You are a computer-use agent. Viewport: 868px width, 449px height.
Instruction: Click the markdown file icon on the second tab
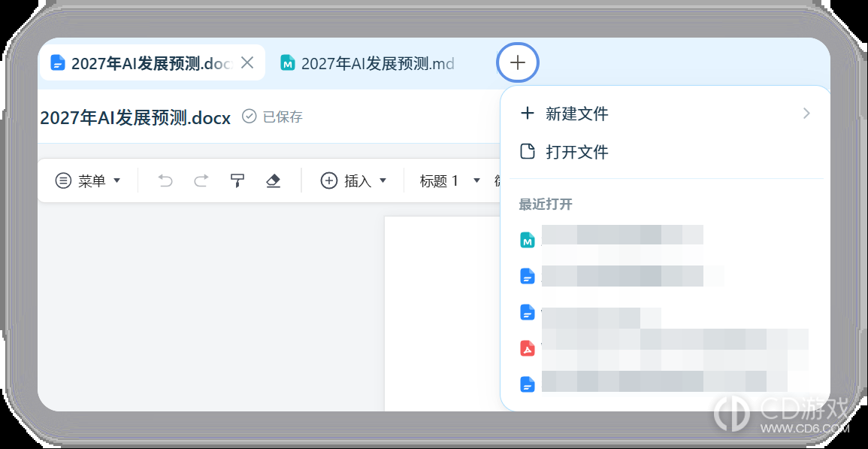[x=287, y=62]
